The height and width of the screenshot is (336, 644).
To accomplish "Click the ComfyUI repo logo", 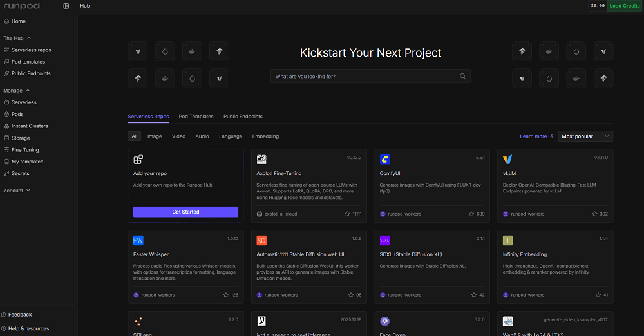I will [384, 159].
